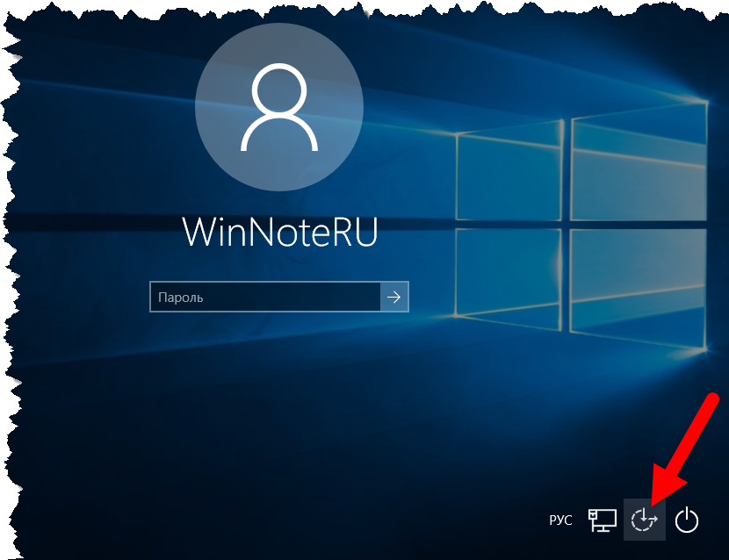Select the WinNoteRU account name
The height and width of the screenshot is (560, 729).
280,232
